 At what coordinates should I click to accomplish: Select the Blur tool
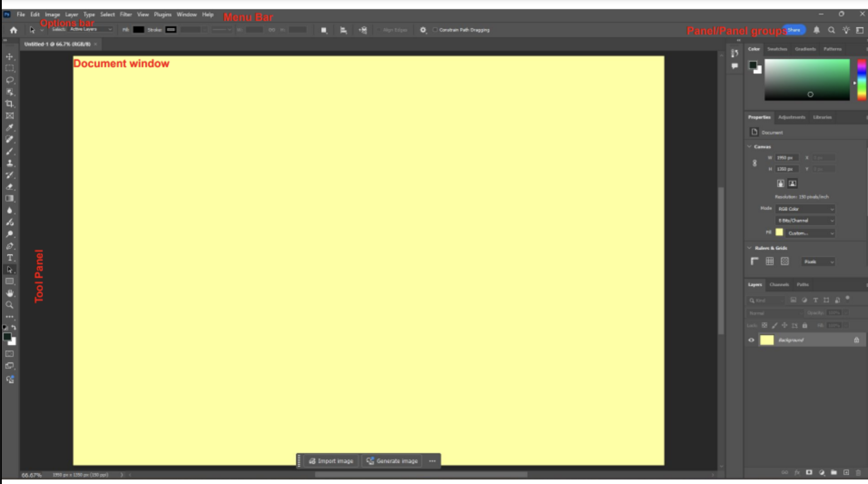[x=10, y=210]
